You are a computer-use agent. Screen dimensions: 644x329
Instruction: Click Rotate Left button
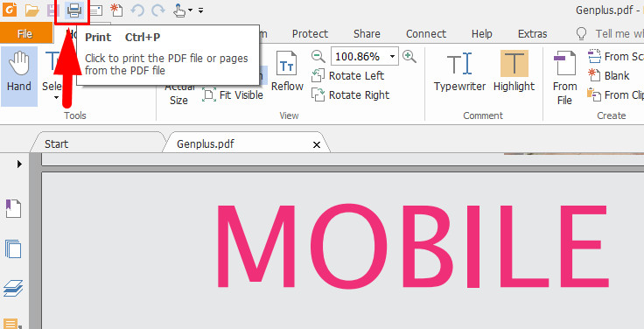pos(348,75)
